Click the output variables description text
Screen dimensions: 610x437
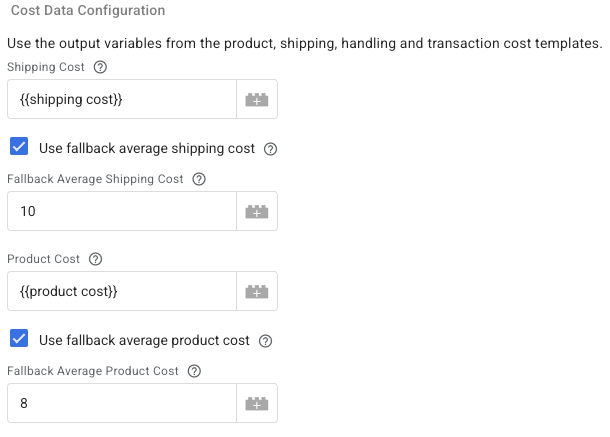(x=305, y=43)
